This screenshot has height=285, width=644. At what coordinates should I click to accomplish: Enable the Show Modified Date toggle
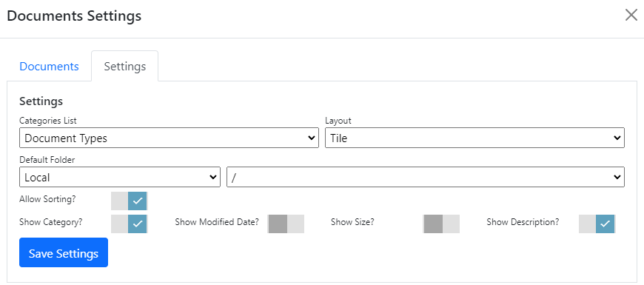[x=286, y=224]
